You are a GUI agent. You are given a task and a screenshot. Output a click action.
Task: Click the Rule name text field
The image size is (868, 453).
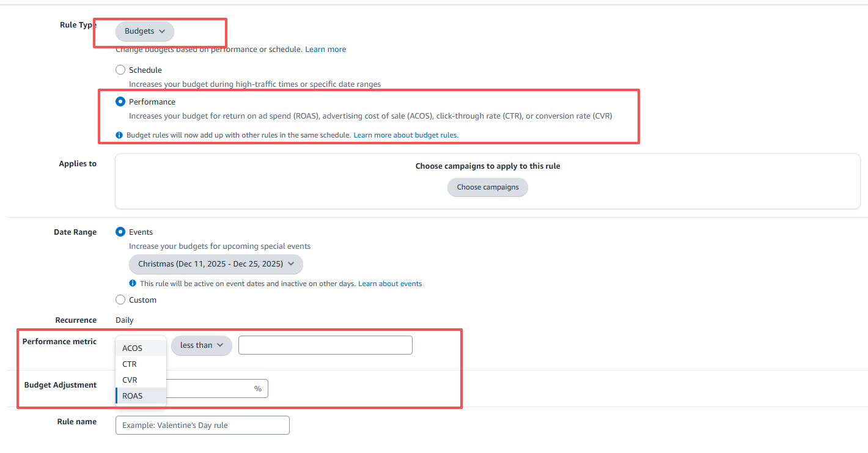pos(202,425)
